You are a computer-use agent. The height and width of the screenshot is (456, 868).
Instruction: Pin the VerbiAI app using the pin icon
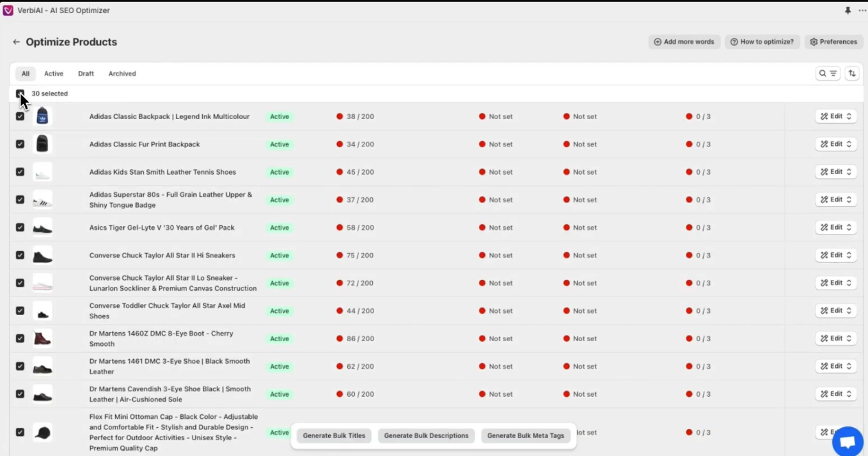coord(847,10)
